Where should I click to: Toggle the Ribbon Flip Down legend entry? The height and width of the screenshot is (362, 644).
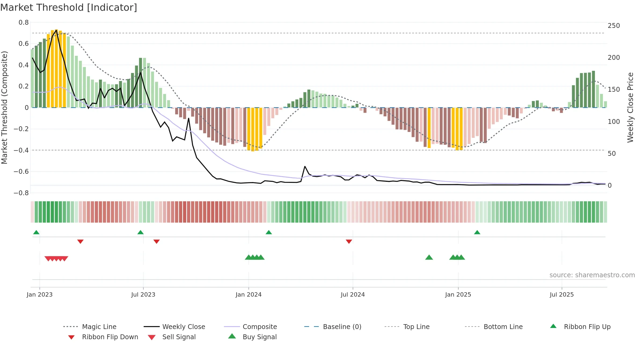point(103,337)
